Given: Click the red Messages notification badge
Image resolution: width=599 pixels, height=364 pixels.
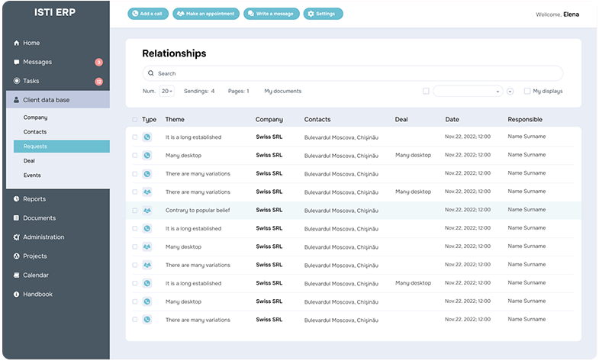Looking at the screenshot, I should pos(98,62).
